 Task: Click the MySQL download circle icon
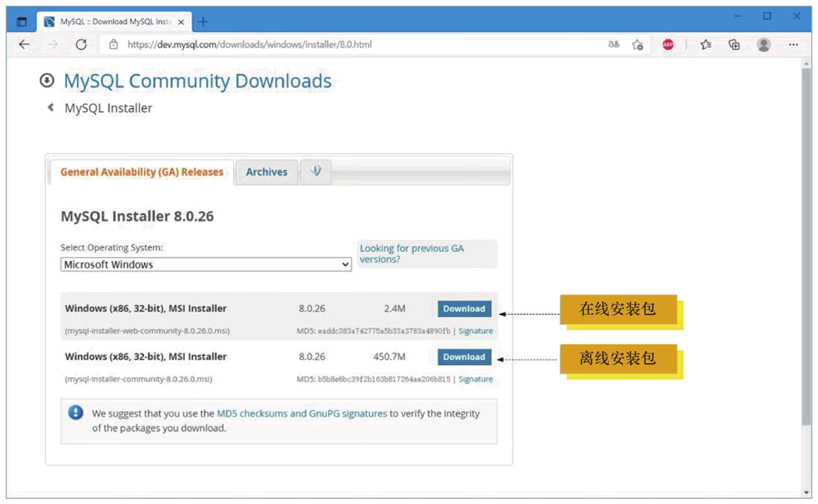pyautogui.click(x=47, y=80)
